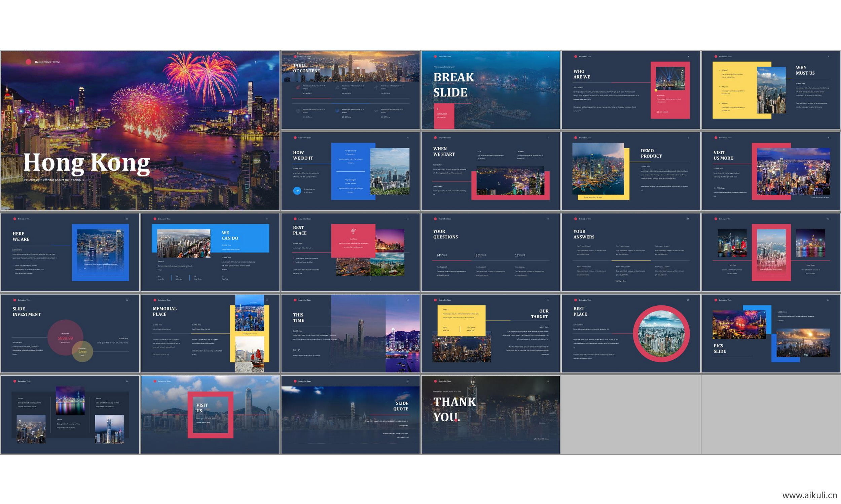Open the Why Must Us slide
Screen dimensions: 841x504
click(x=771, y=90)
